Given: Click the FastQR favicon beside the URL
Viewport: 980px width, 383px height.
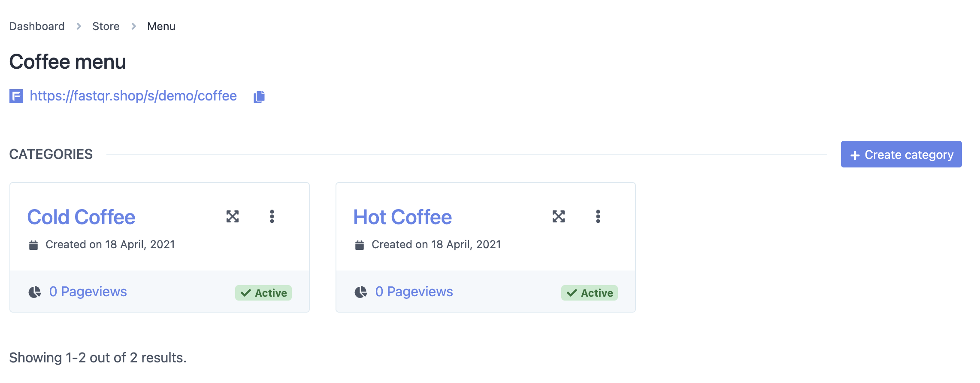Looking at the screenshot, I should point(16,96).
